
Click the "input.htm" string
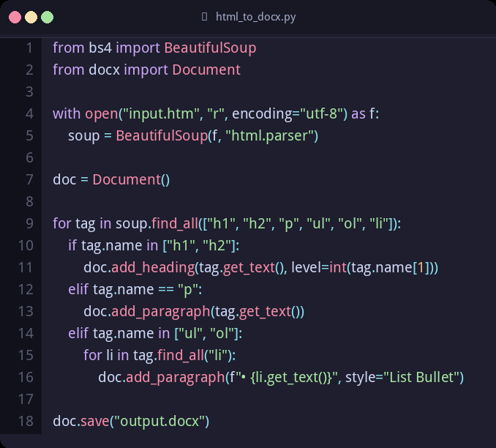click(161, 114)
